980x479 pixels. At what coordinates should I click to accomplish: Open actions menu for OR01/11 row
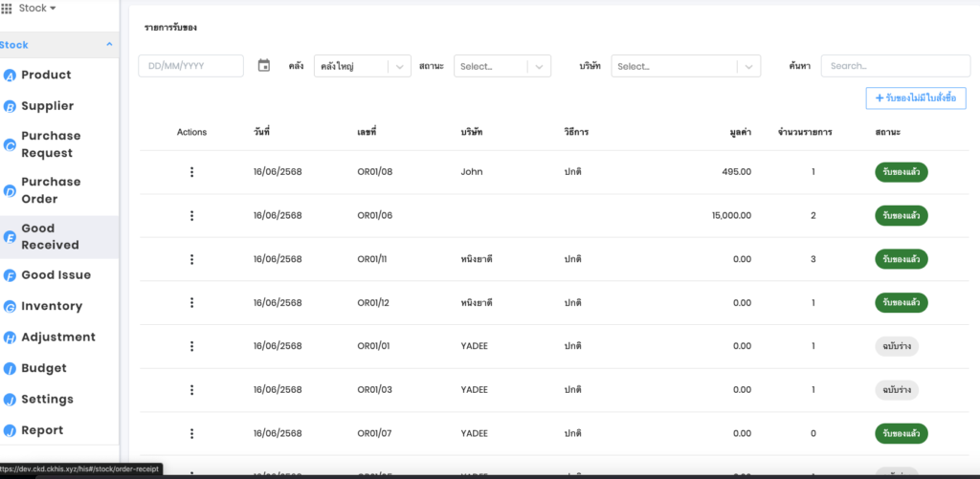191,259
